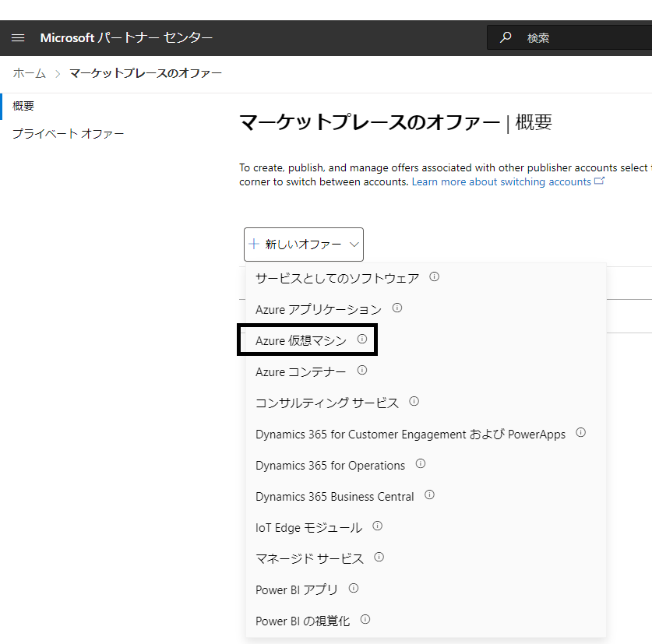
Task: Show info for Power BI アプリ
Action: [x=354, y=589]
